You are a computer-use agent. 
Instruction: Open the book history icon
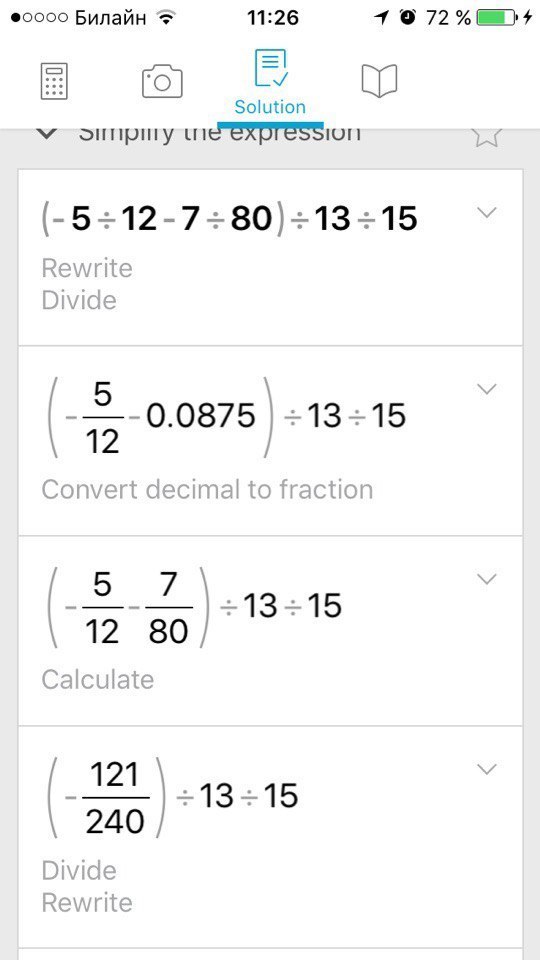[380, 81]
